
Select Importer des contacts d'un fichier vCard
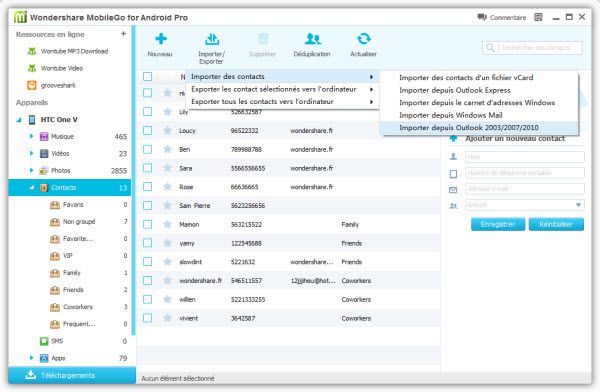[x=479, y=78]
